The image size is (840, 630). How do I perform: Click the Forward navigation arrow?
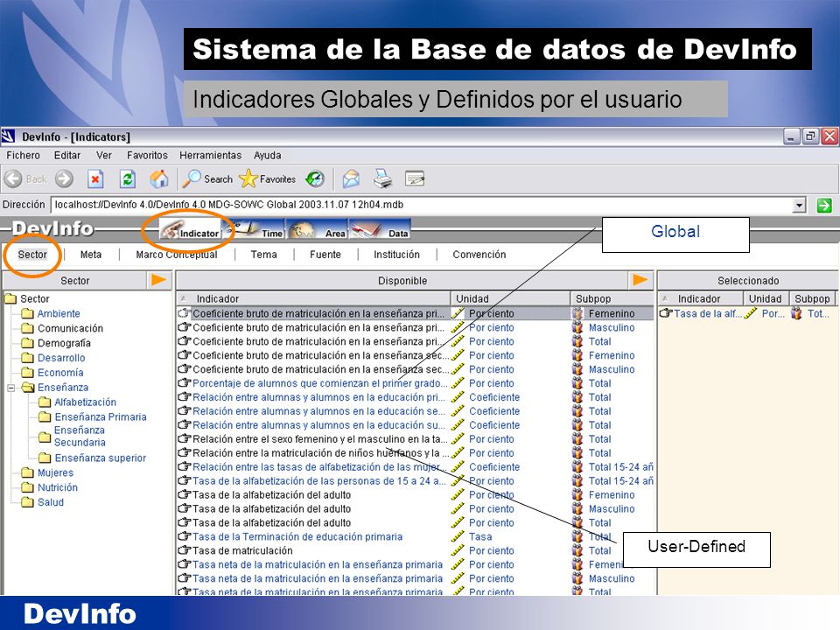64,178
